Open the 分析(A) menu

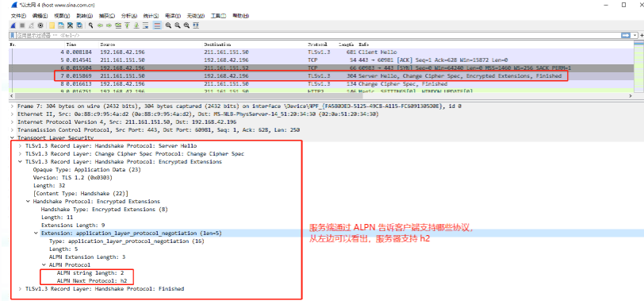coord(129,16)
